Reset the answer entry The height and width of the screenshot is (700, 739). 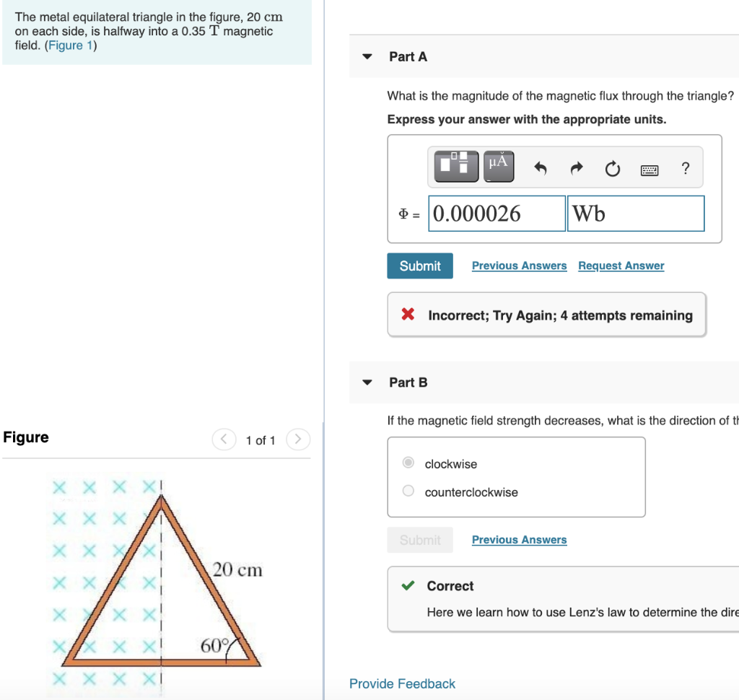(x=611, y=168)
